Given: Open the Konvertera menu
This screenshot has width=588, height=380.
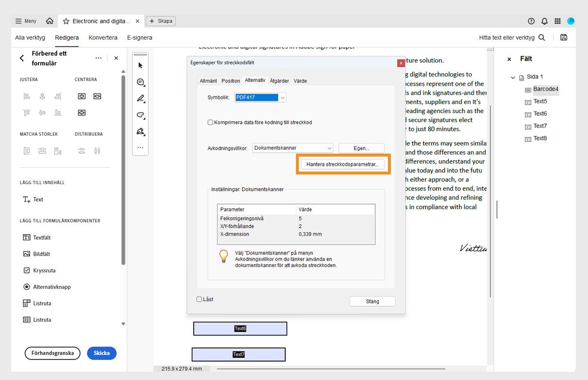Looking at the screenshot, I should tap(103, 37).
